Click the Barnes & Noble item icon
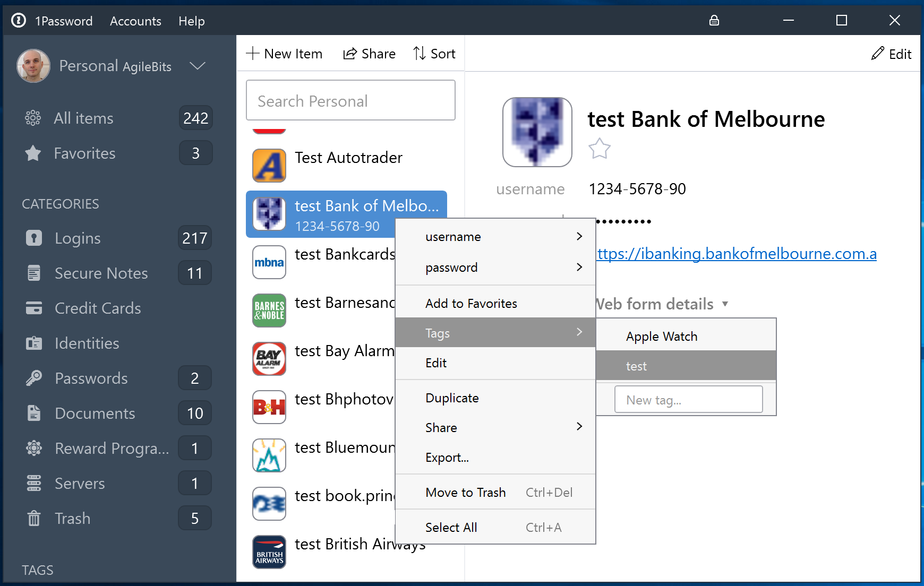The image size is (924, 586). click(x=269, y=311)
